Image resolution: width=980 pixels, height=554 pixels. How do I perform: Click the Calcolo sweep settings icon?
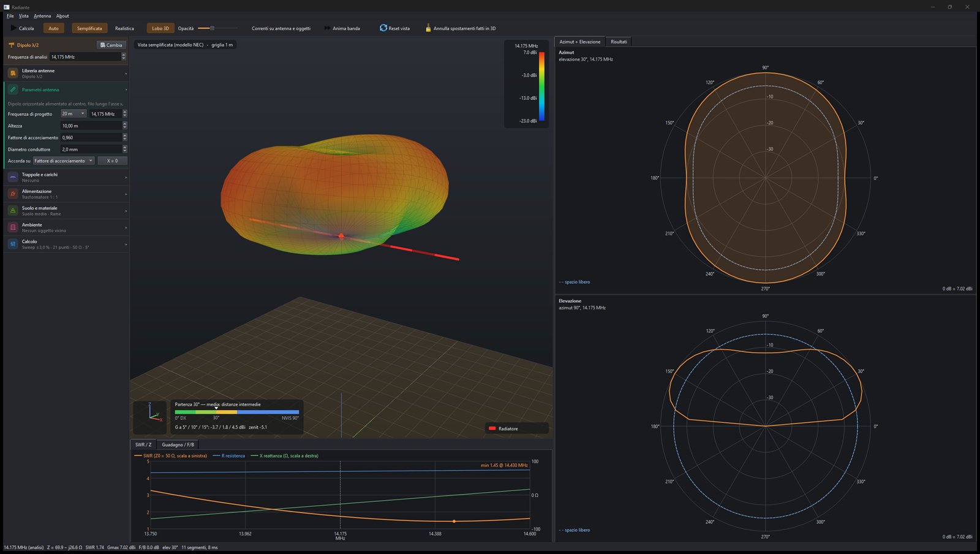click(x=13, y=244)
